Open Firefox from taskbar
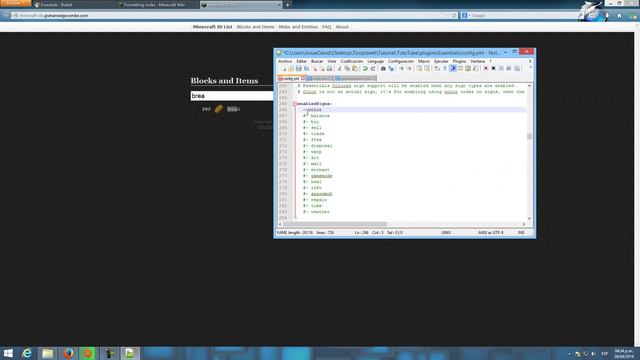Image resolution: width=640 pixels, height=360 pixels. pos(68,353)
